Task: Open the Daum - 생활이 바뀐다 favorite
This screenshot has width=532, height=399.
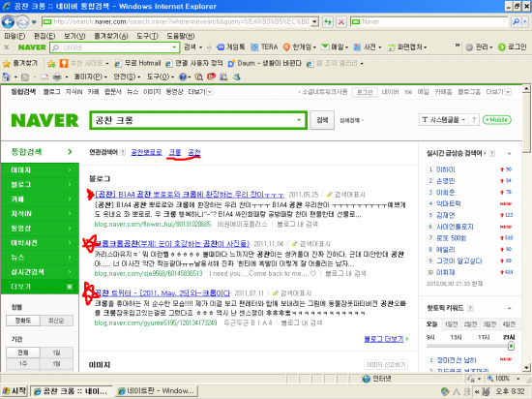Action: 264,64
